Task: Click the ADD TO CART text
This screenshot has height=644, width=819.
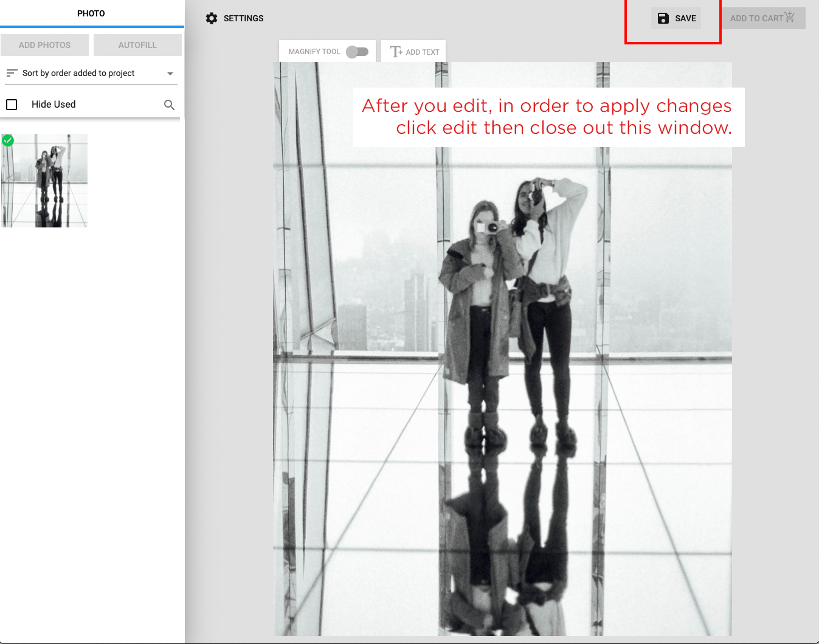Action: [x=756, y=18]
